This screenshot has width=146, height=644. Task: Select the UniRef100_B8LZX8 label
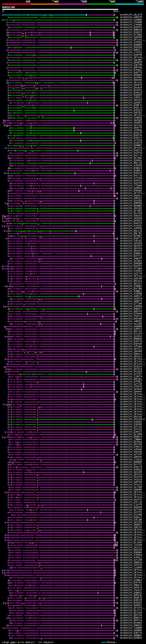pos(131,231)
